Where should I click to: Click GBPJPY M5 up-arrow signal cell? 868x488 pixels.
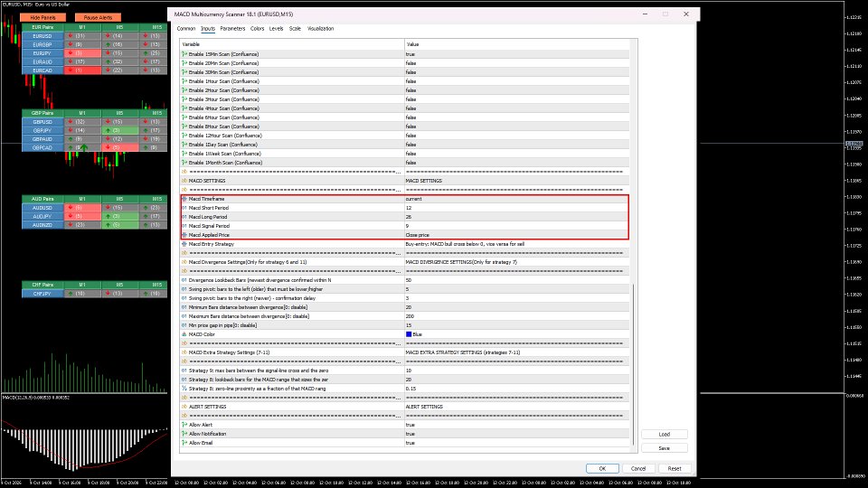119,130
